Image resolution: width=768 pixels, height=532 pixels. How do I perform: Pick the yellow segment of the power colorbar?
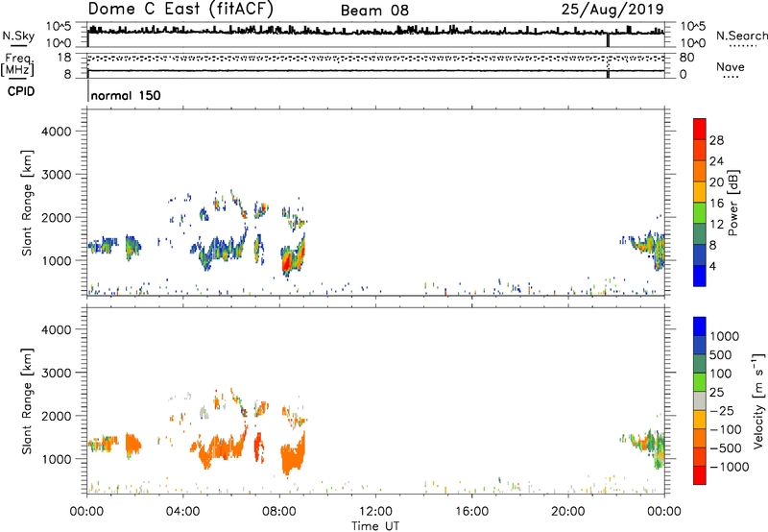(700, 192)
